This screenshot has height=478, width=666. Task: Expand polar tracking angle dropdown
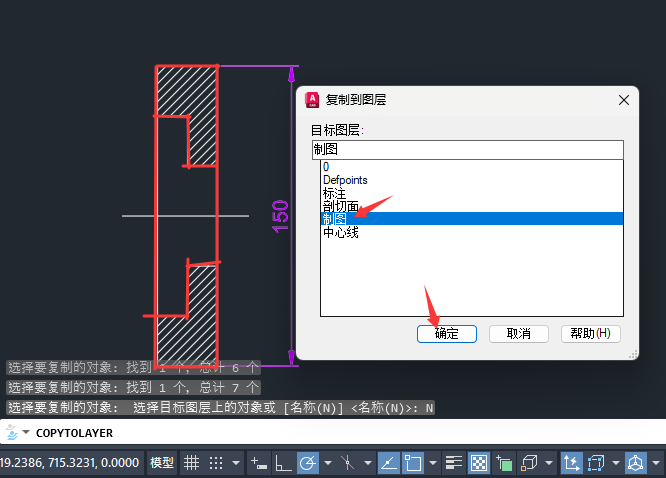tap(327, 463)
